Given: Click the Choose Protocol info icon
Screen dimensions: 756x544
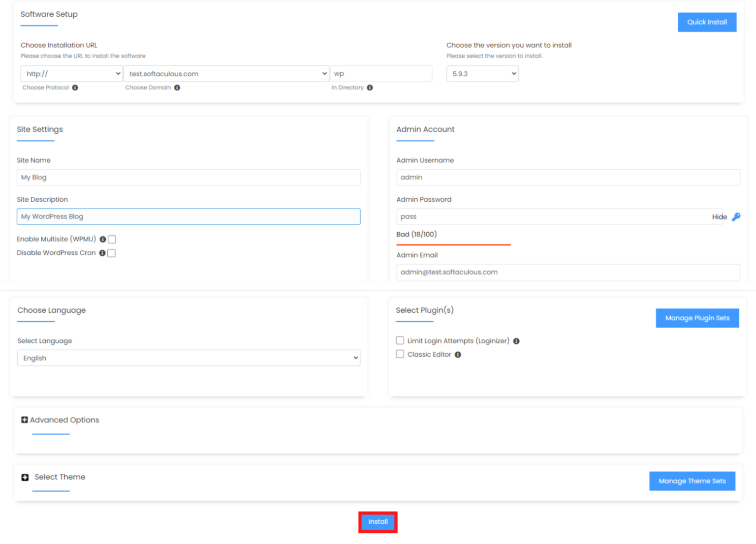Looking at the screenshot, I should [x=75, y=88].
